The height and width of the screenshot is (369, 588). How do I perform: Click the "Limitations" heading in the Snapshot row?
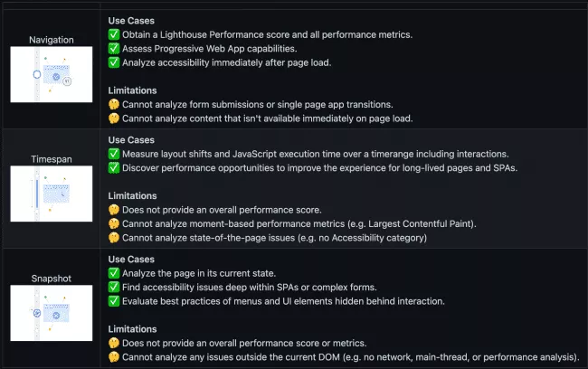click(x=134, y=328)
